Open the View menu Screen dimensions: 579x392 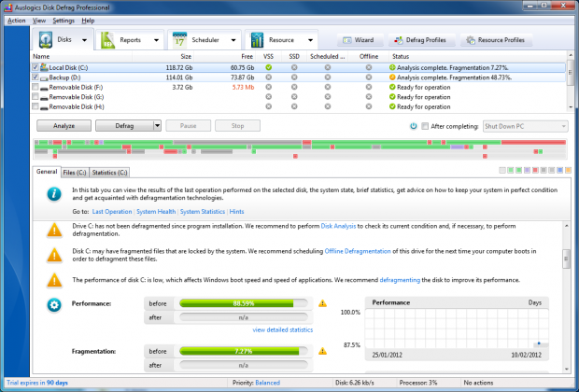[x=39, y=21]
